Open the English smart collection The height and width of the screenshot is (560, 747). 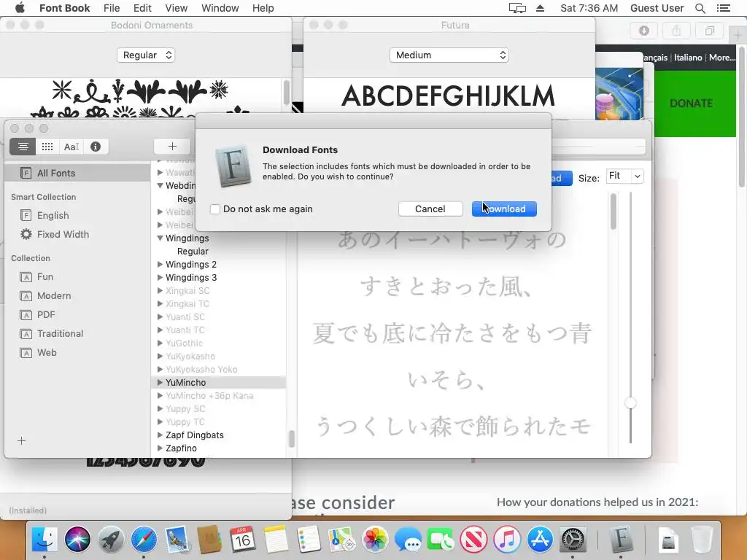pos(53,215)
